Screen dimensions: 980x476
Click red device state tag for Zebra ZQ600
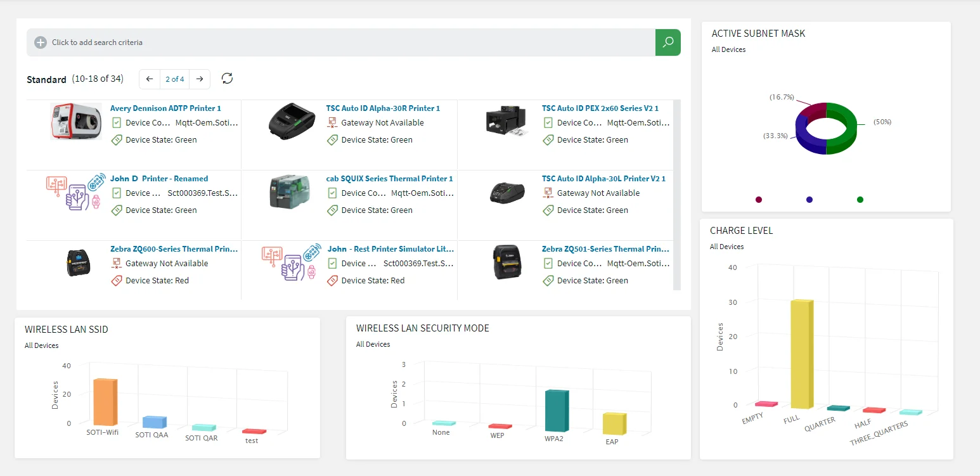(116, 281)
